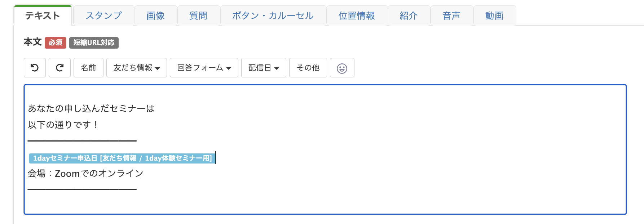
Task: Switch to the 紹介 tab
Action: point(409,15)
